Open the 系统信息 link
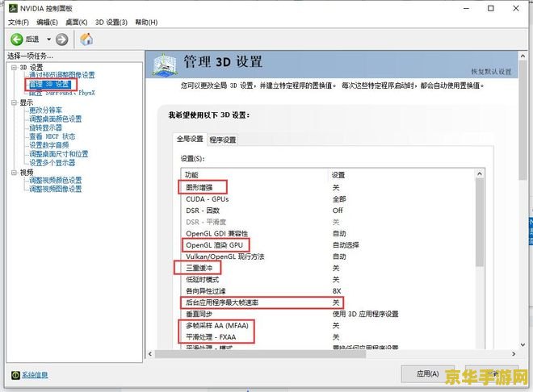533x392 pixels. pyautogui.click(x=35, y=375)
